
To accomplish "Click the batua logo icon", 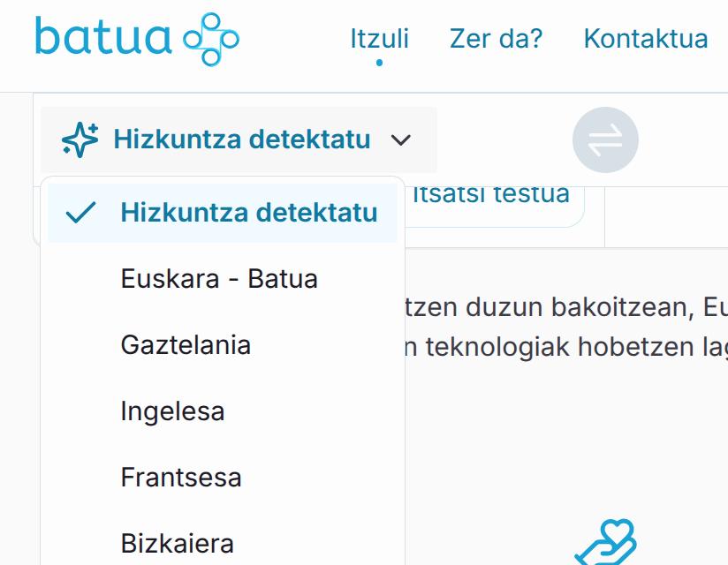I will [211, 39].
